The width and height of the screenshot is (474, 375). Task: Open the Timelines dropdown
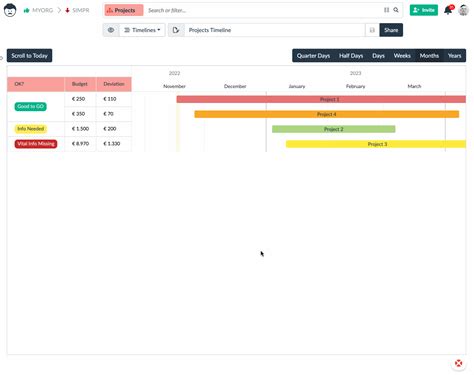[142, 30]
